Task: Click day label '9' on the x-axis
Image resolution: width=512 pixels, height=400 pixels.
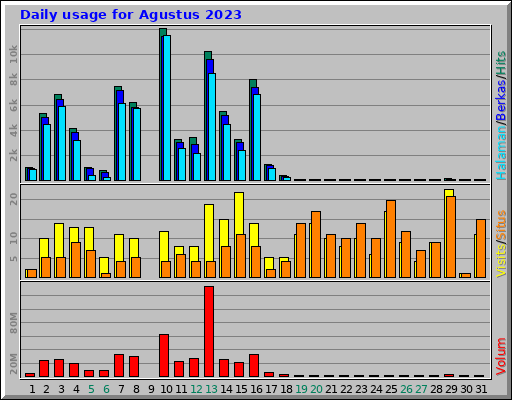Action: [151, 389]
